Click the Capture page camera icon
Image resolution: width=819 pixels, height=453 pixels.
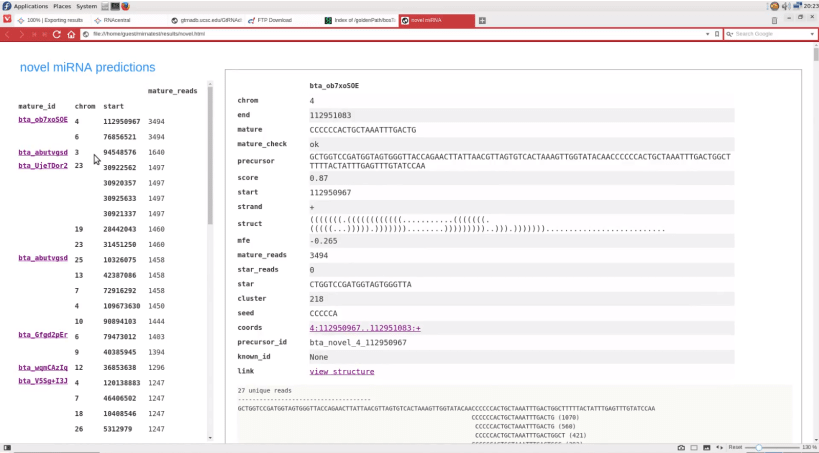tap(681, 448)
